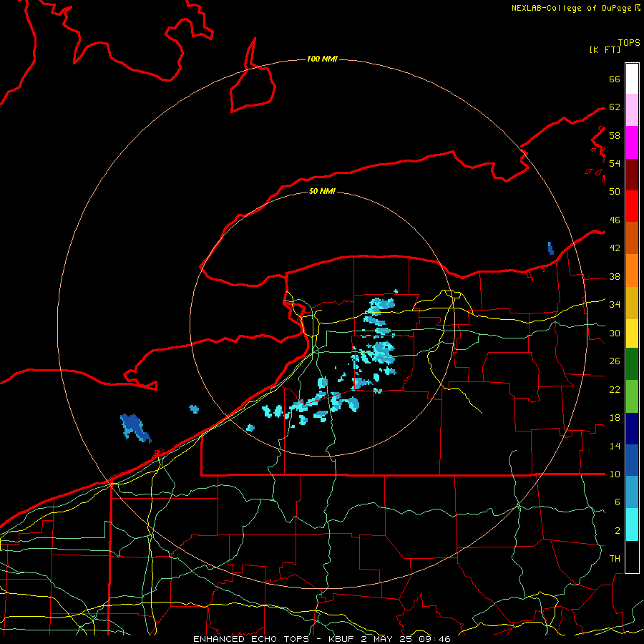Click the dark orange 42 kft legend swatch
This screenshot has width=644, height=644.
632,238
